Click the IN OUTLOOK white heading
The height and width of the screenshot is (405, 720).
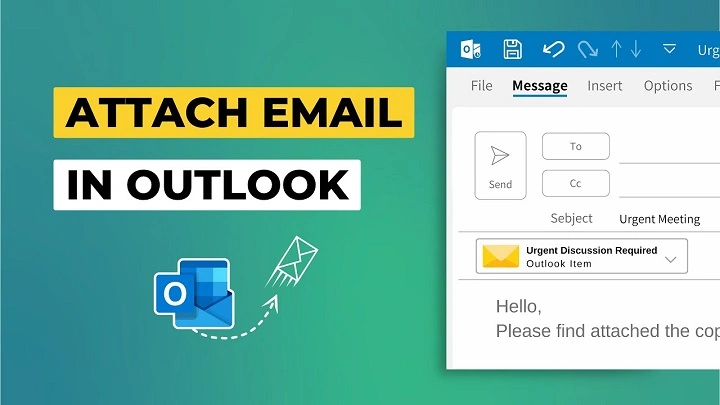(207, 185)
